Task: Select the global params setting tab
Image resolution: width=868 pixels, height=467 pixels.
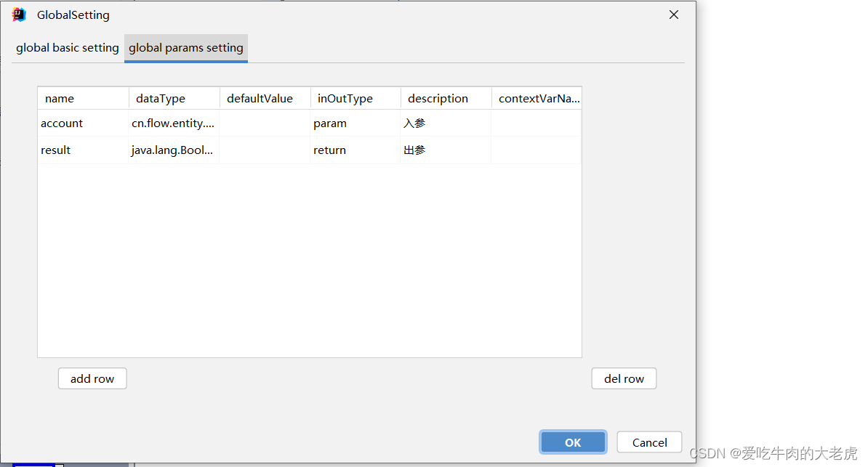Action: pyautogui.click(x=185, y=47)
